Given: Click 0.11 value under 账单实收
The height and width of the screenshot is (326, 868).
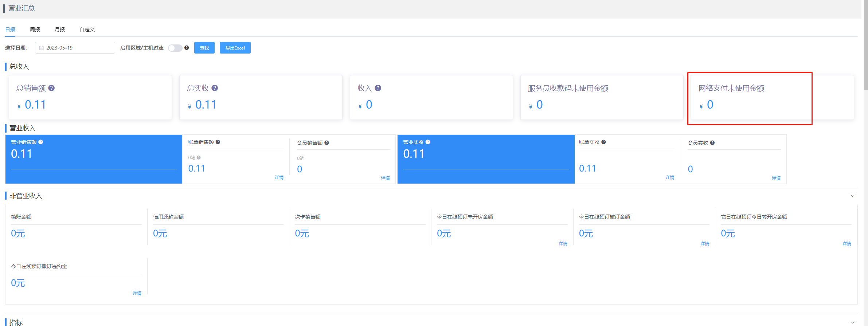Looking at the screenshot, I should click(587, 169).
